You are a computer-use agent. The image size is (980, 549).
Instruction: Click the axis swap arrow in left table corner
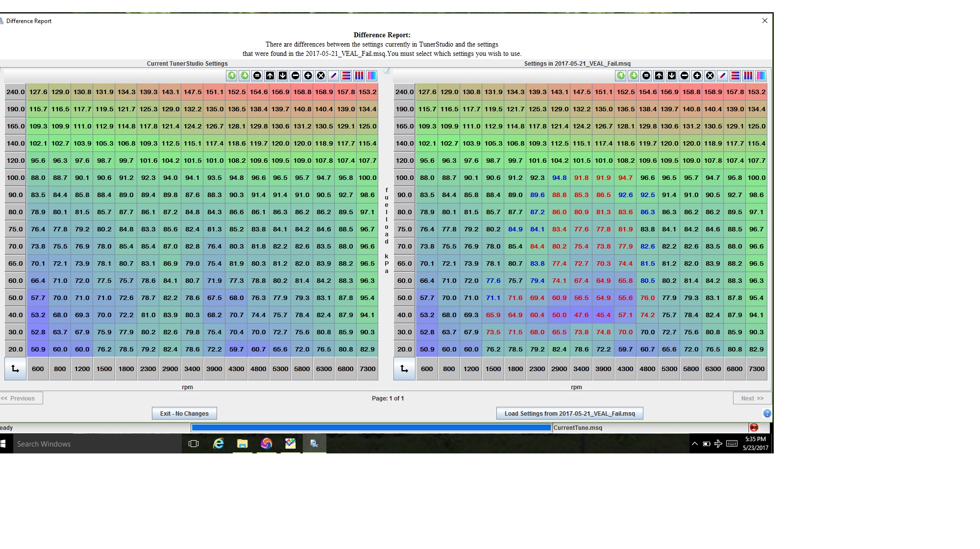pos(15,369)
